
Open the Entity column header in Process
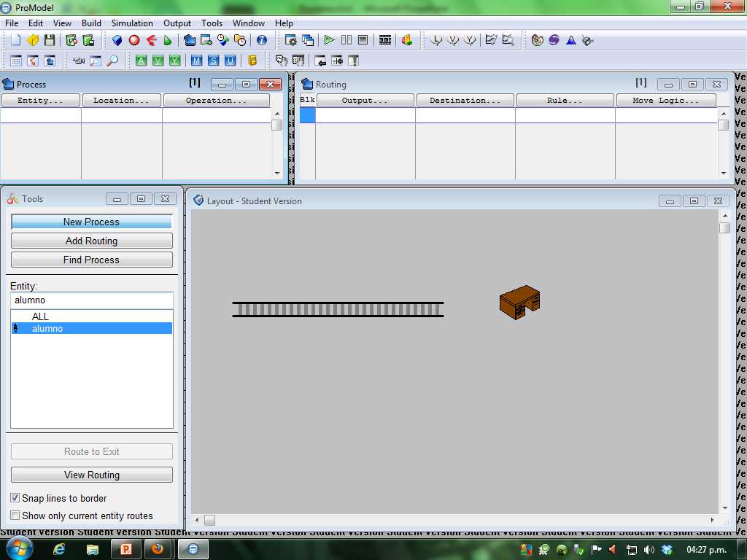click(x=40, y=101)
